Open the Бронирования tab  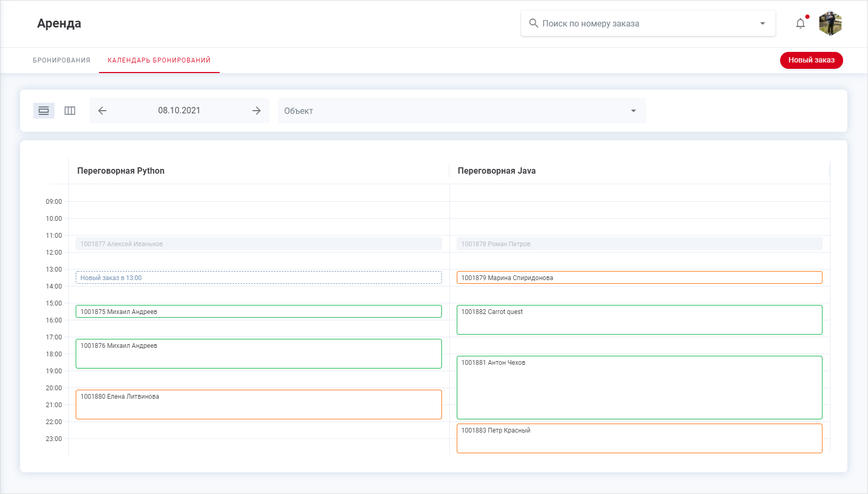coord(61,60)
